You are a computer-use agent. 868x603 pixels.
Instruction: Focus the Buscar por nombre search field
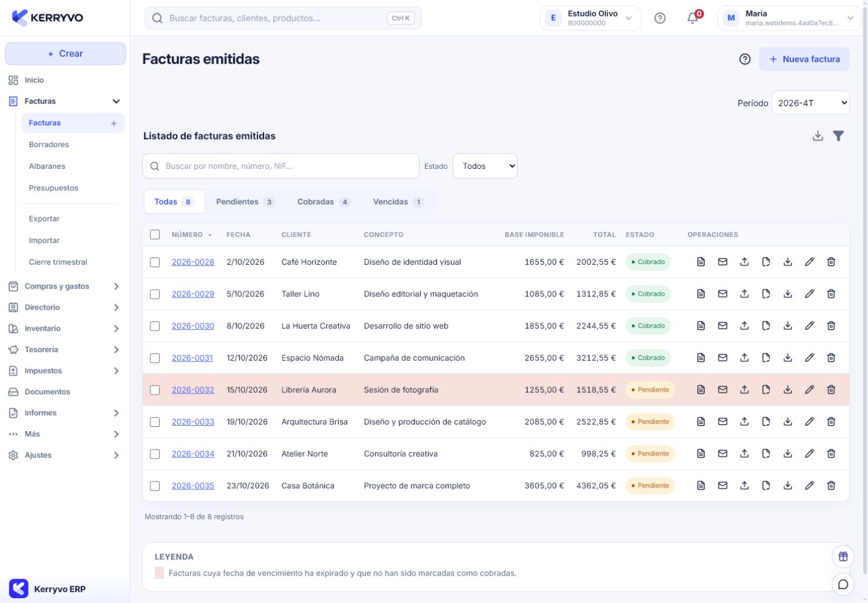(280, 166)
